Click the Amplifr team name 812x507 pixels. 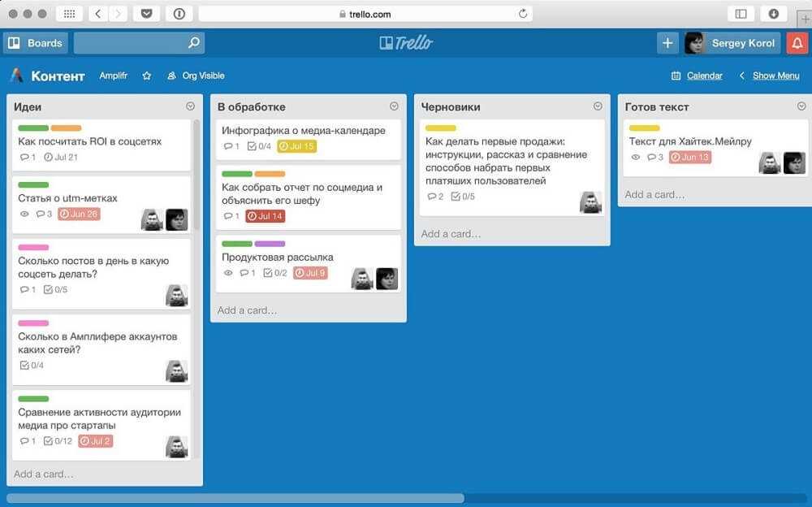tap(114, 76)
